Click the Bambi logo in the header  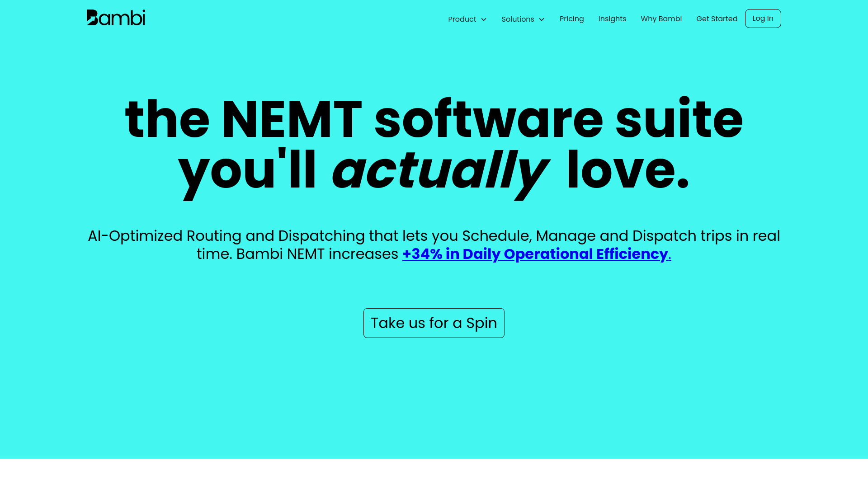[116, 17]
